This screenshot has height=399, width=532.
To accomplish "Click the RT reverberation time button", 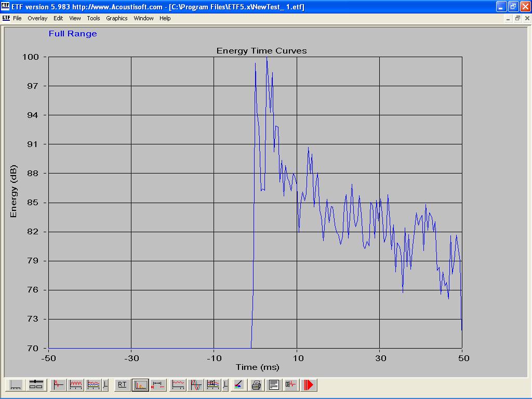I will click(x=122, y=385).
